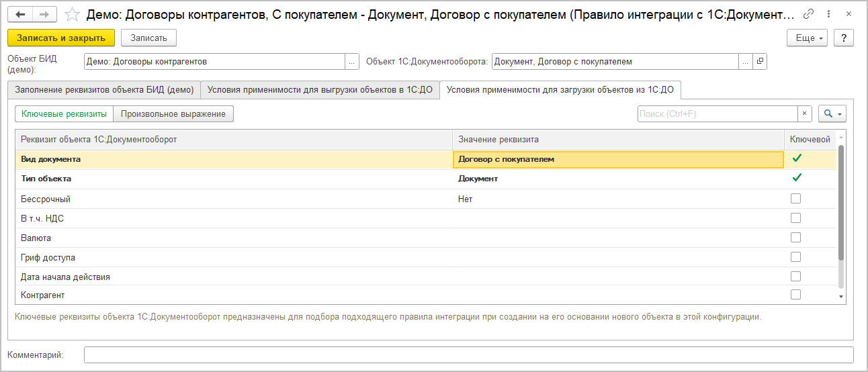The width and height of the screenshot is (868, 372).
Task: Open the linked 1С:Документооборот object with the open icon
Action: pos(760,62)
